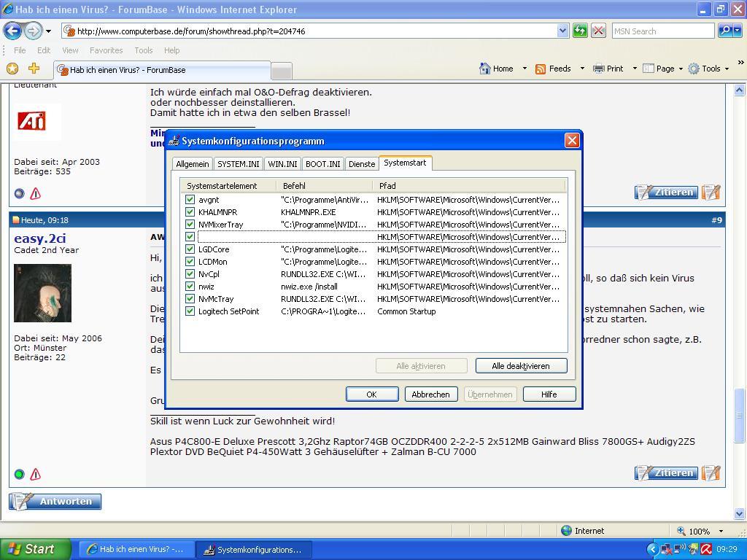
Task: Switch to the WIN.INI tab
Action: pyautogui.click(x=282, y=164)
